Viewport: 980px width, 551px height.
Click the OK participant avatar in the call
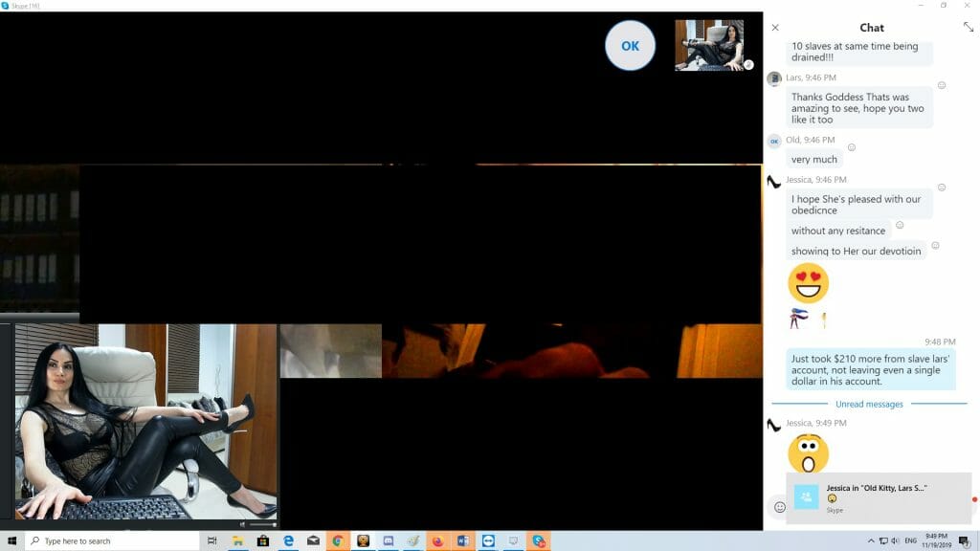click(630, 45)
